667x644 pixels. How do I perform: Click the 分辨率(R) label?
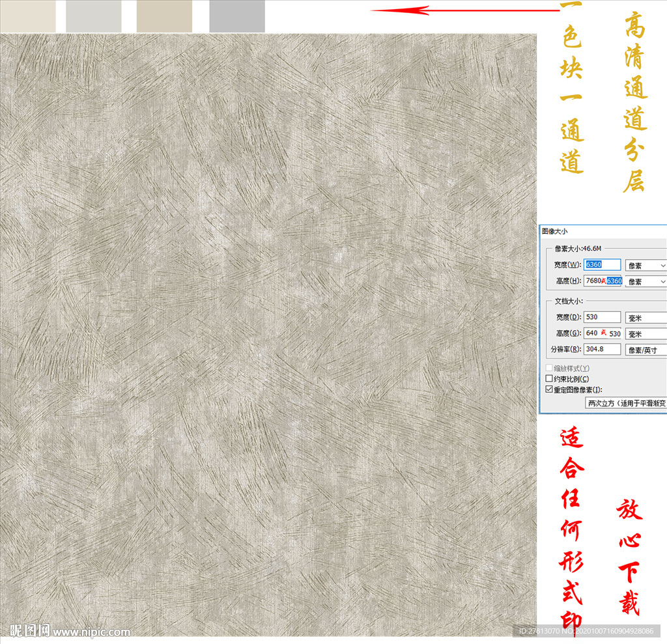[566, 349]
